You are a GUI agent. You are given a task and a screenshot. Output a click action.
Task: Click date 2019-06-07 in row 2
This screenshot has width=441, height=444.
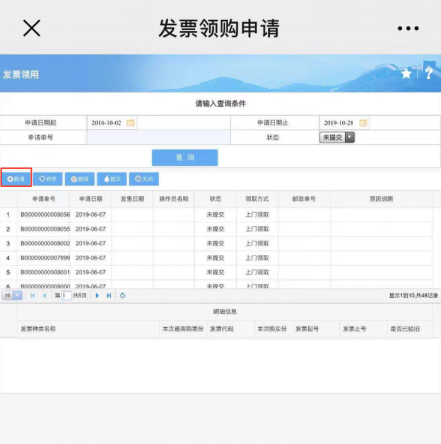point(91,229)
